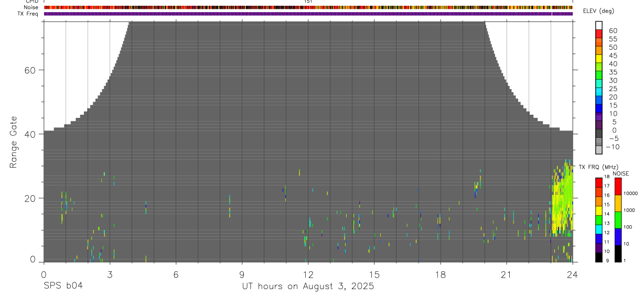Click the '15' tick label on the hours axis
This screenshot has width=644, height=297.
coord(374,274)
